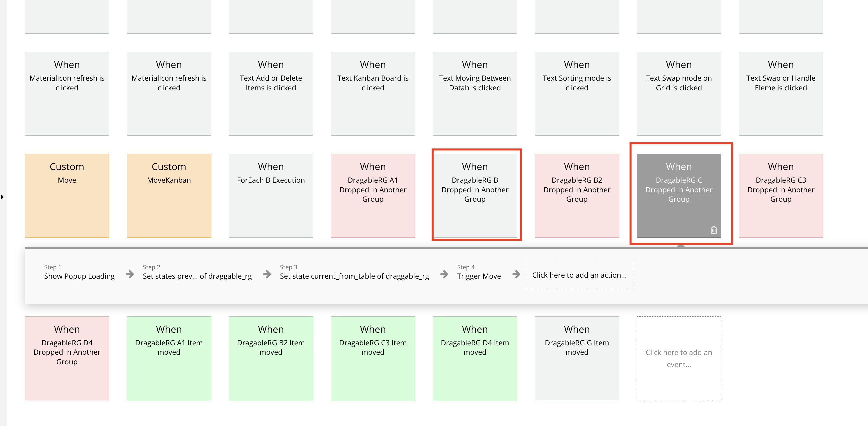Screen dimensions: 868x426
Task: Open the ForEach B Execution event
Action: pyautogui.click(x=271, y=195)
